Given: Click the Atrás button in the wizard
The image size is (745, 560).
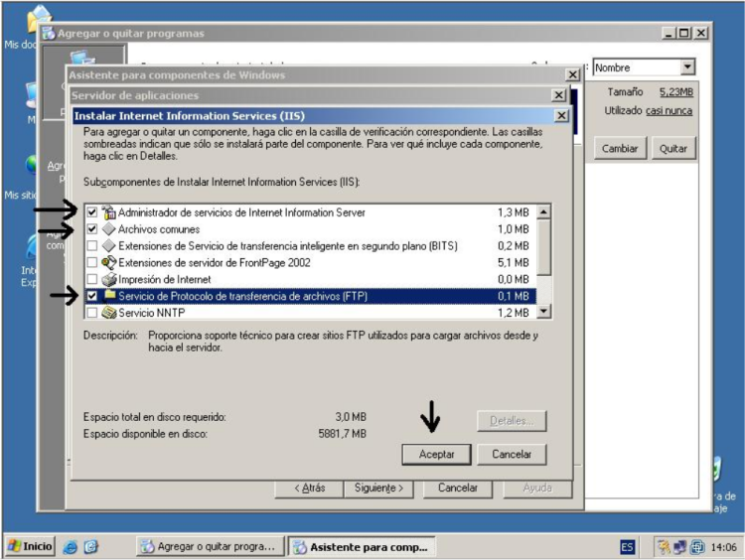Looking at the screenshot, I should point(309,488).
